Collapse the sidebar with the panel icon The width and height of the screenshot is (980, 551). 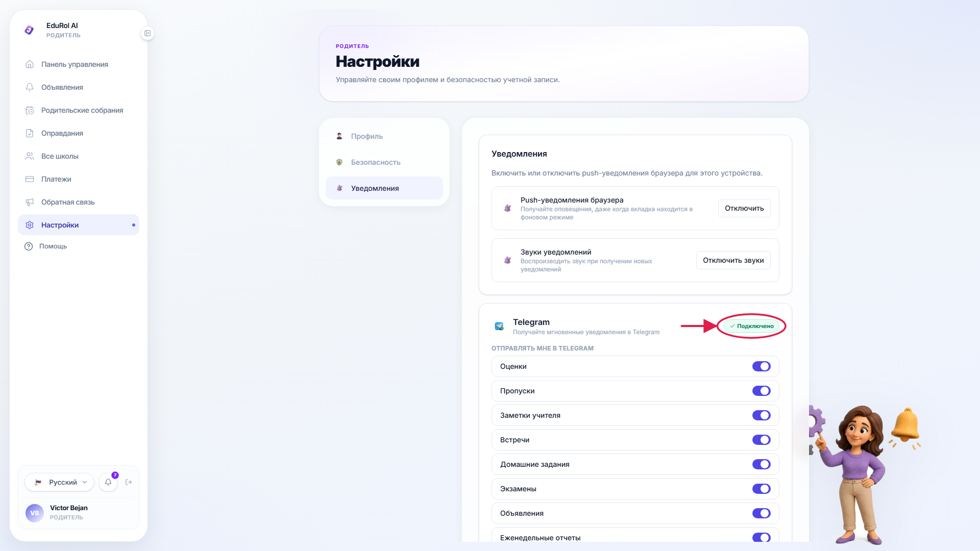[x=148, y=33]
